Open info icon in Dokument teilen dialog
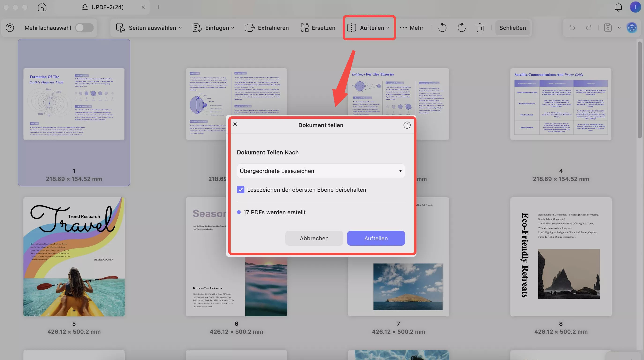The image size is (644, 360). 407,125
